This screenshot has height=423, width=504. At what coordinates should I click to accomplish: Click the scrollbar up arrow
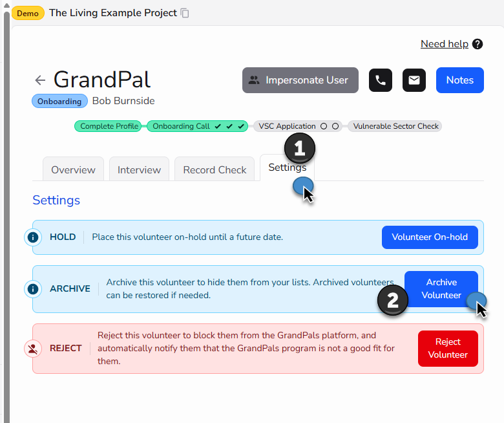tap(6, 5)
